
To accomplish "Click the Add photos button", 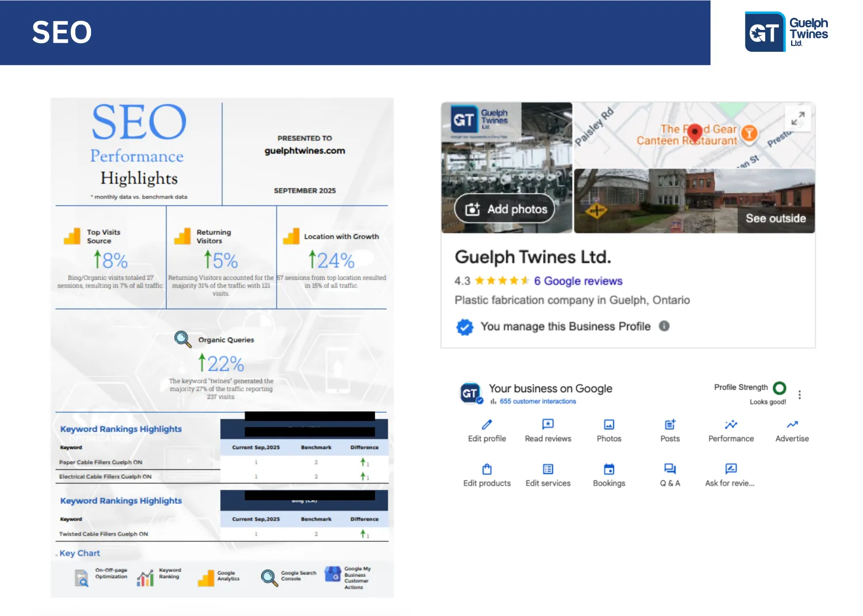I will pos(505,209).
